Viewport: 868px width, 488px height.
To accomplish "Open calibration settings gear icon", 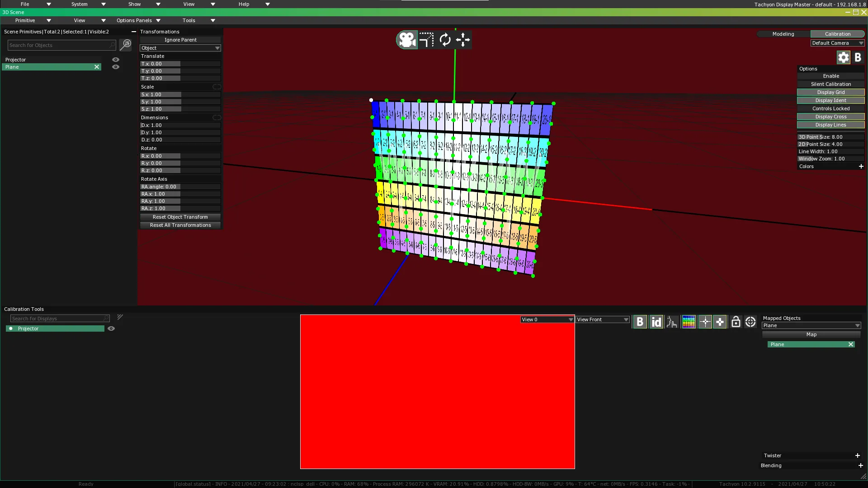I will [x=843, y=57].
